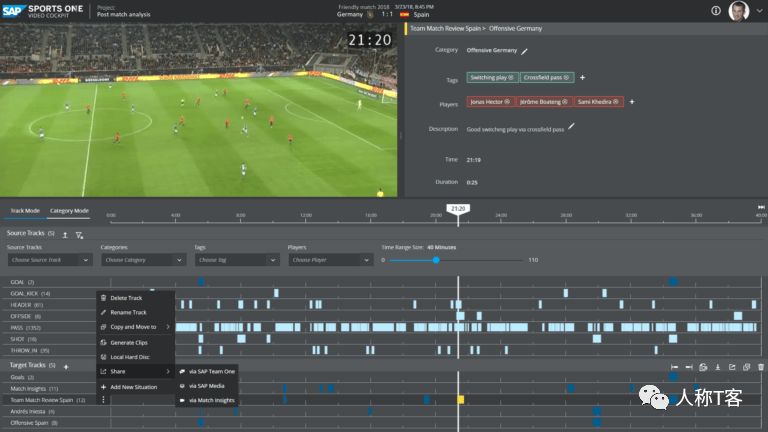This screenshot has height=432, width=768.
Task: Choose via SAP Team One share option
Action: 212,371
